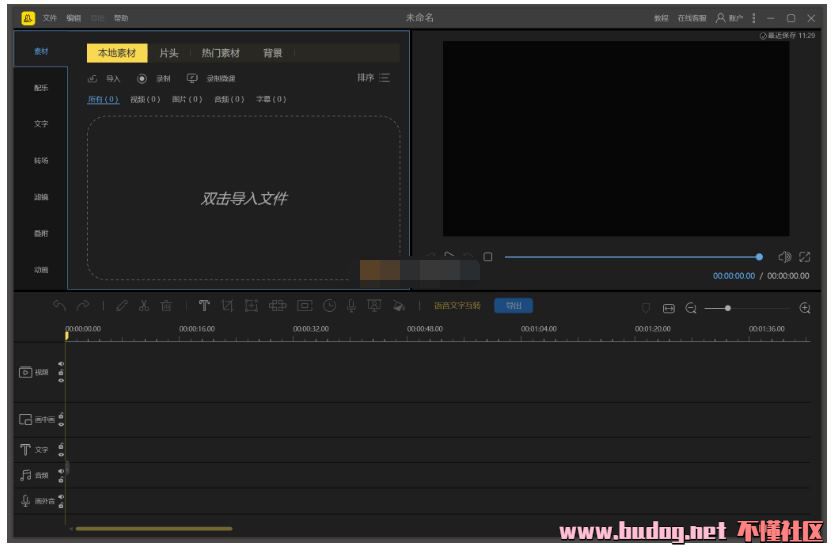Image resolution: width=833 pixels, height=552 pixels.
Task: Click the blue 导出 export button
Action: [513, 305]
